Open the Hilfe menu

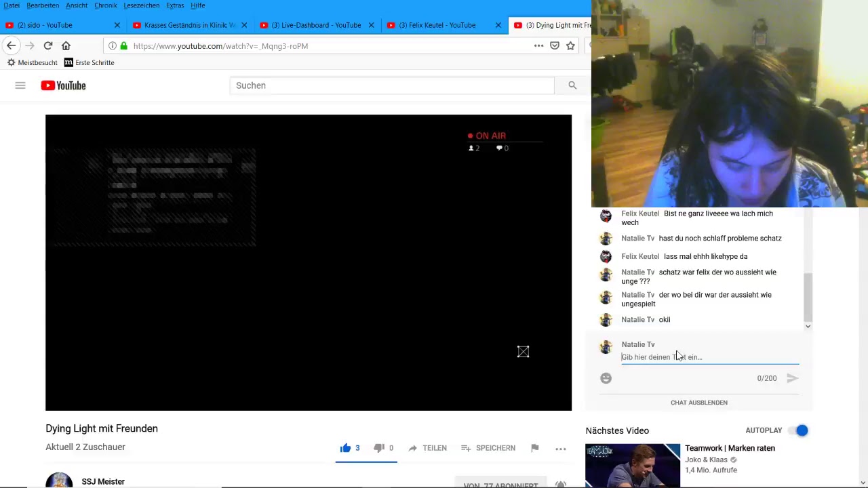[198, 5]
